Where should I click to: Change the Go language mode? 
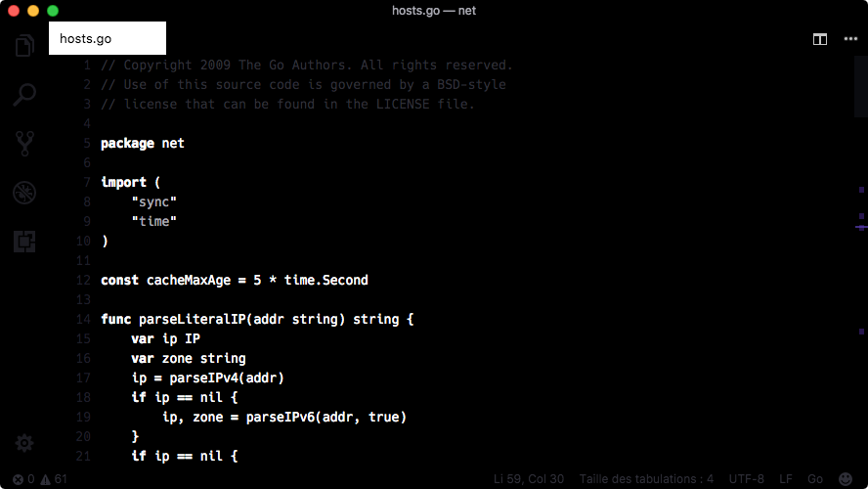(815, 479)
